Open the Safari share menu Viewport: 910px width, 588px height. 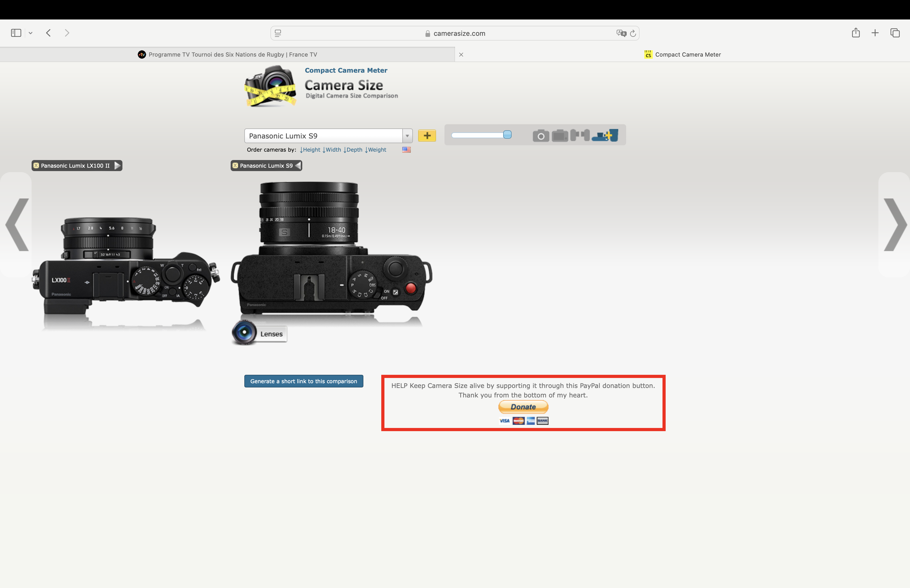[856, 33]
